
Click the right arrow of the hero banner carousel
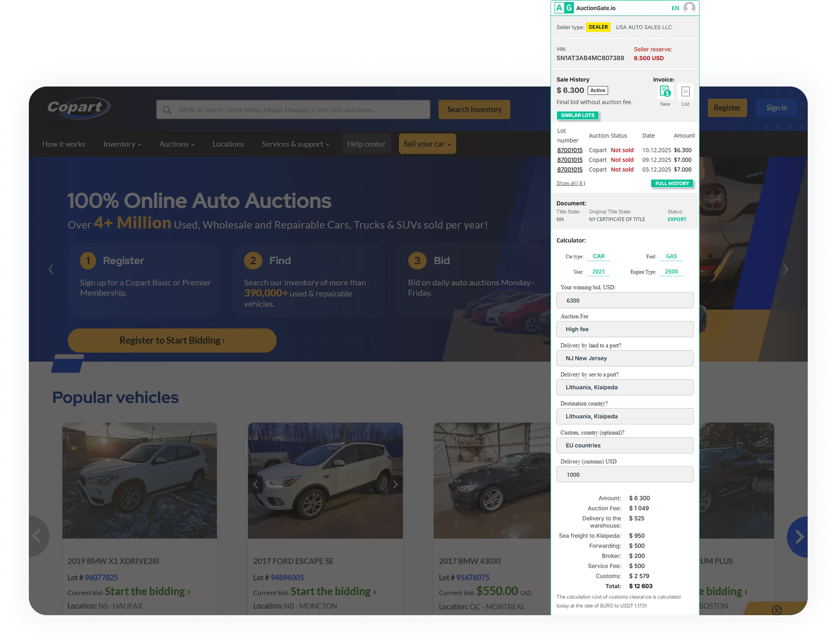click(x=786, y=269)
